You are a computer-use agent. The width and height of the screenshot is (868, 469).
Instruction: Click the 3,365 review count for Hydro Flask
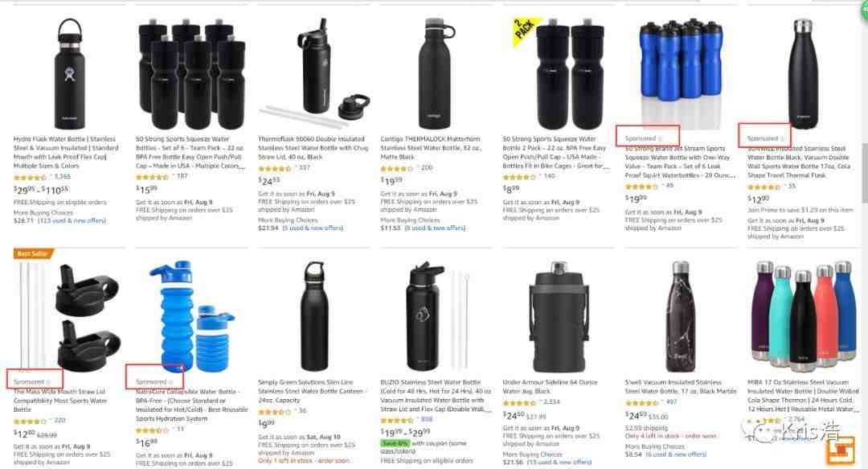pyautogui.click(x=63, y=177)
